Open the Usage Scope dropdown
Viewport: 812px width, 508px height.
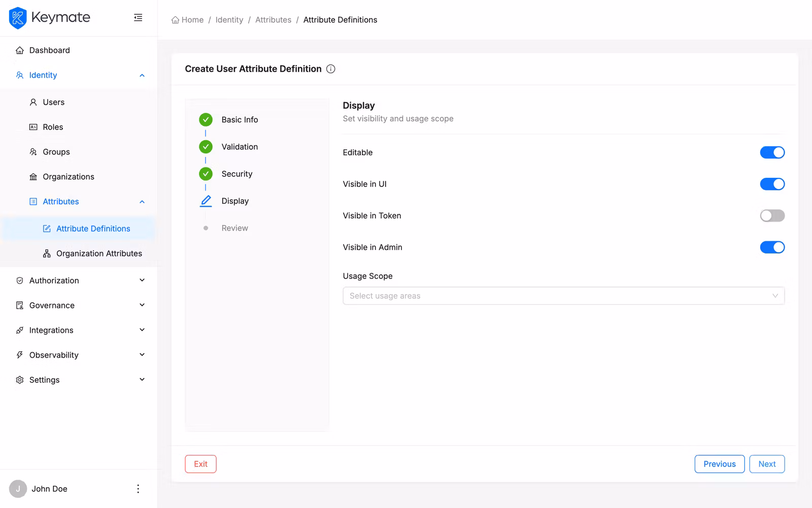563,295
